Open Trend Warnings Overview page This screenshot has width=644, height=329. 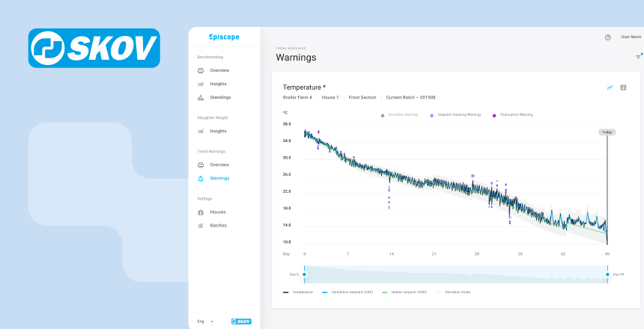[x=219, y=164]
